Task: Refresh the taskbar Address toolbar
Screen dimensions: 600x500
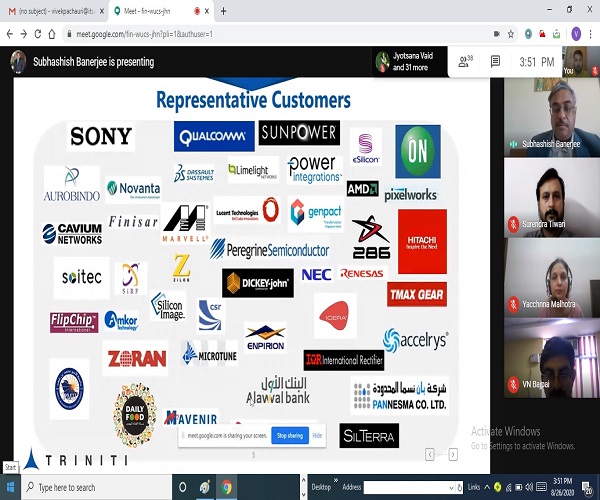Action: (x=460, y=487)
